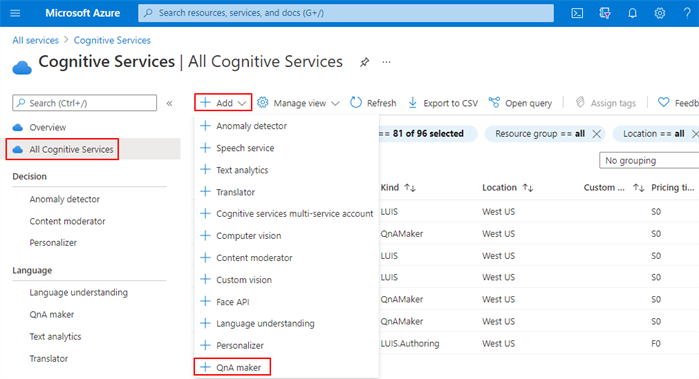Open Overview in the sidebar
Image resolution: width=699 pixels, height=379 pixels.
tap(48, 128)
